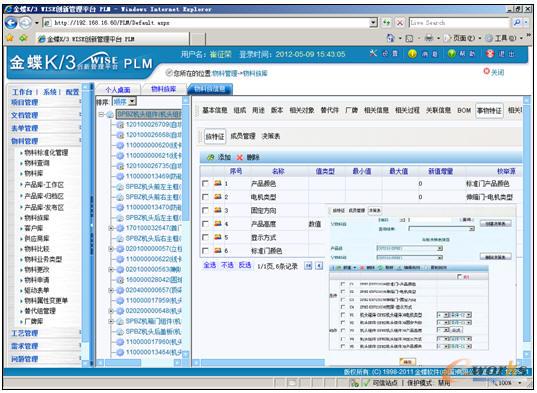Click the 退出 logout icon in header
Screen dimensions: 537x393
coord(490,54)
